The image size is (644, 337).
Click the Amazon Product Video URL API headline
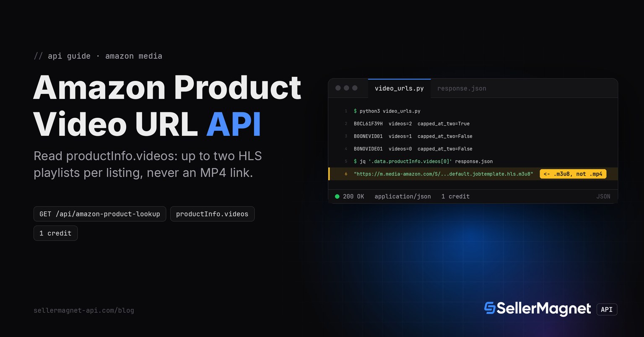167,106
